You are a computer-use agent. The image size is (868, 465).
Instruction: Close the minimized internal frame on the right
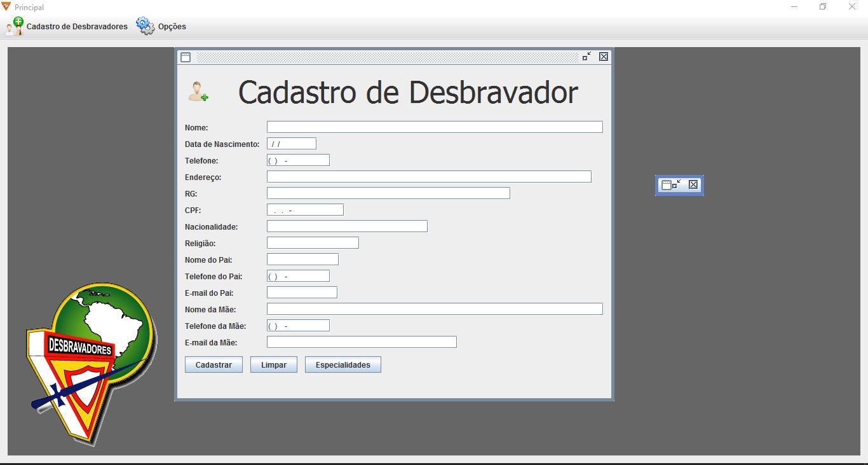pyautogui.click(x=693, y=184)
